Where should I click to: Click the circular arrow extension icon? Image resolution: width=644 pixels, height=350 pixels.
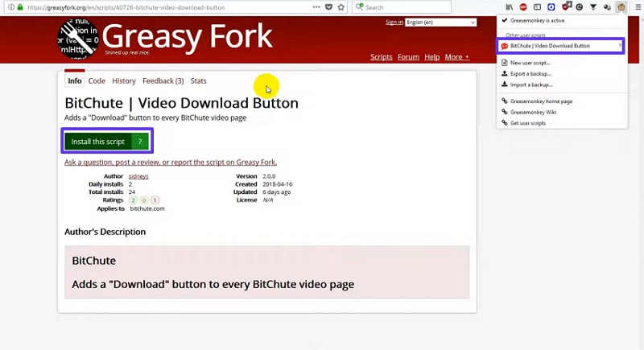click(x=580, y=7)
